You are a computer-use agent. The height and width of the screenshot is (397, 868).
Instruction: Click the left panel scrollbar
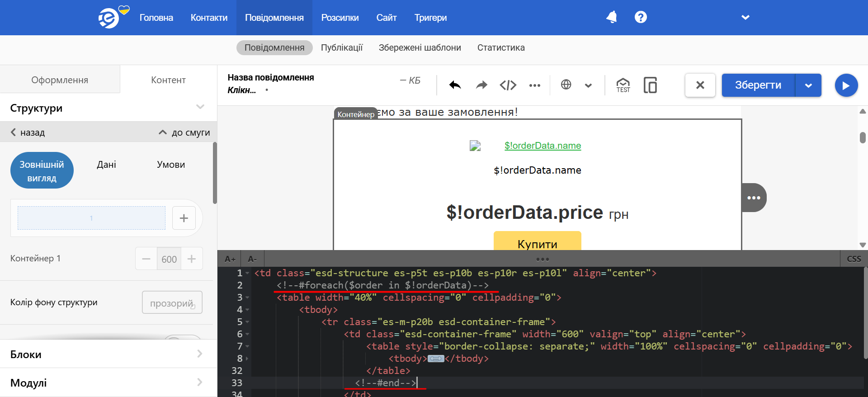(215, 173)
